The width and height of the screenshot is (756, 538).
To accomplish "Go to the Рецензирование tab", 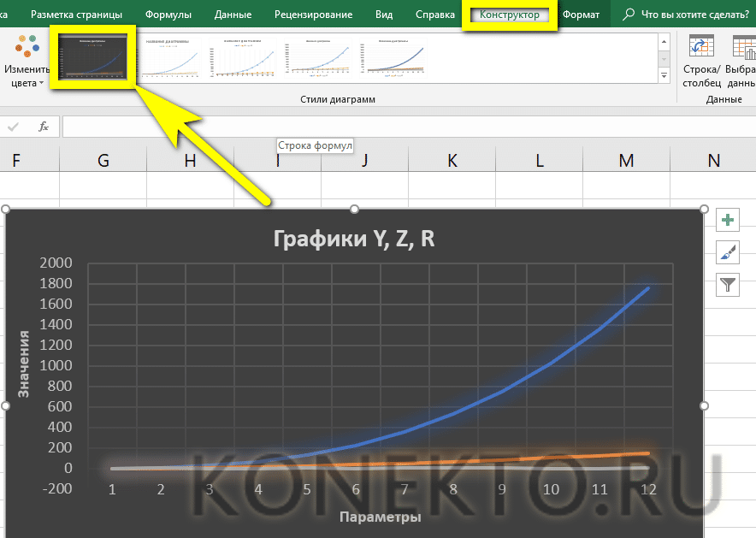I will 313,15.
